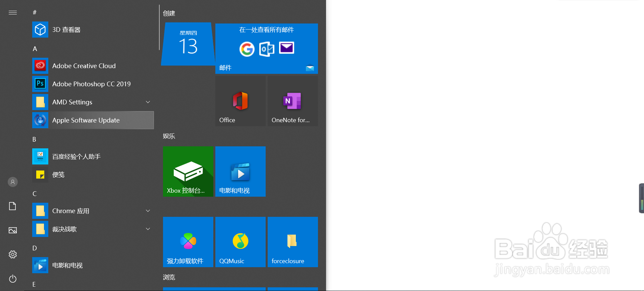
Task: Open 百度经验个人助手 app
Action: pyautogui.click(x=93, y=156)
